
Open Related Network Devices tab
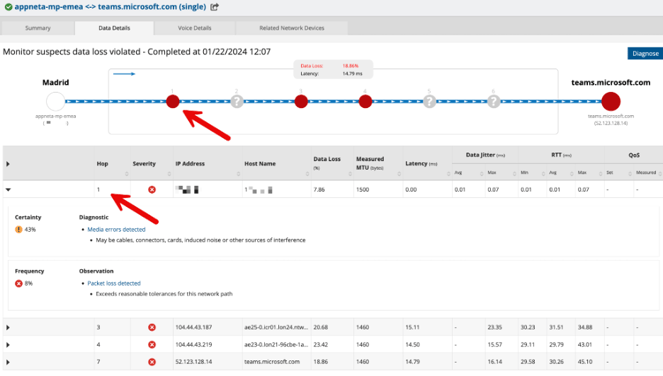tap(292, 28)
